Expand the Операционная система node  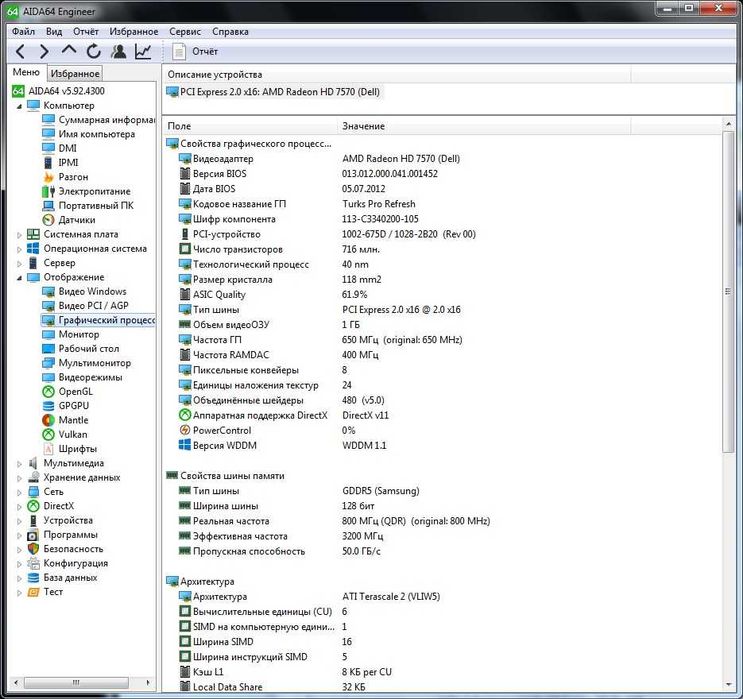click(x=19, y=249)
